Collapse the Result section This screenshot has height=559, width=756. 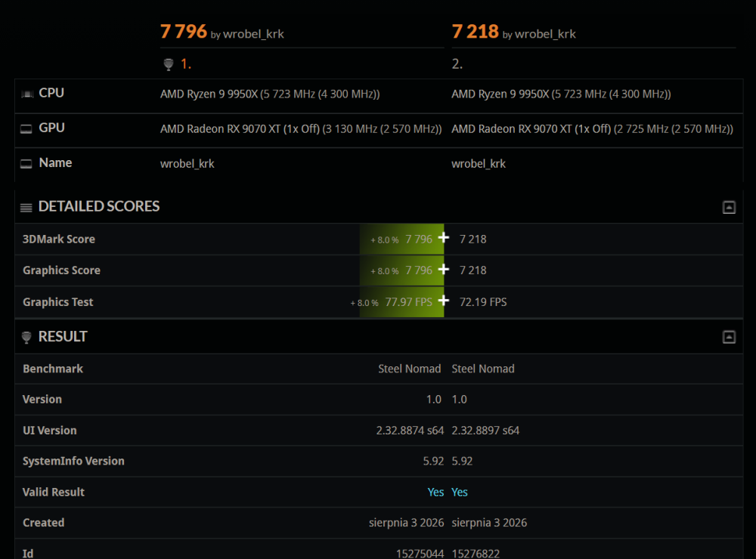pyautogui.click(x=729, y=337)
